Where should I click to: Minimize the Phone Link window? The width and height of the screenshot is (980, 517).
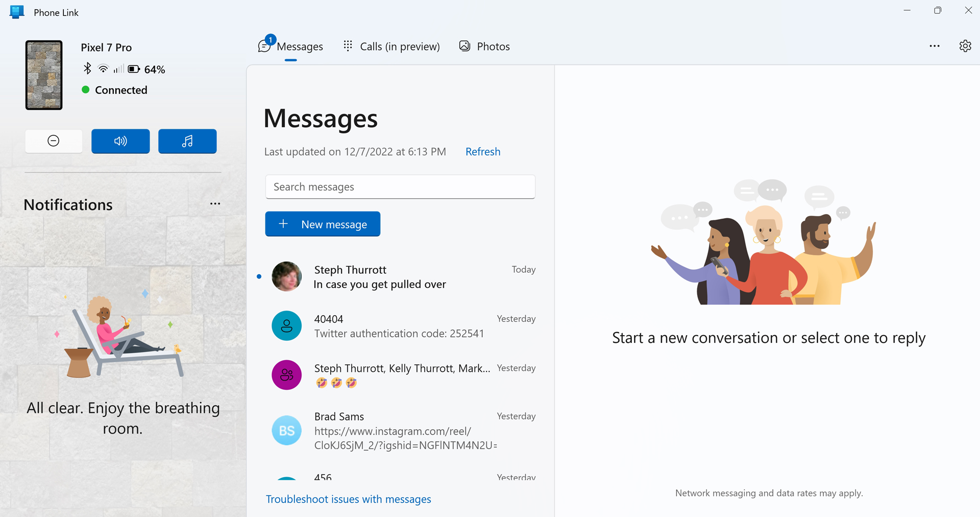(907, 10)
